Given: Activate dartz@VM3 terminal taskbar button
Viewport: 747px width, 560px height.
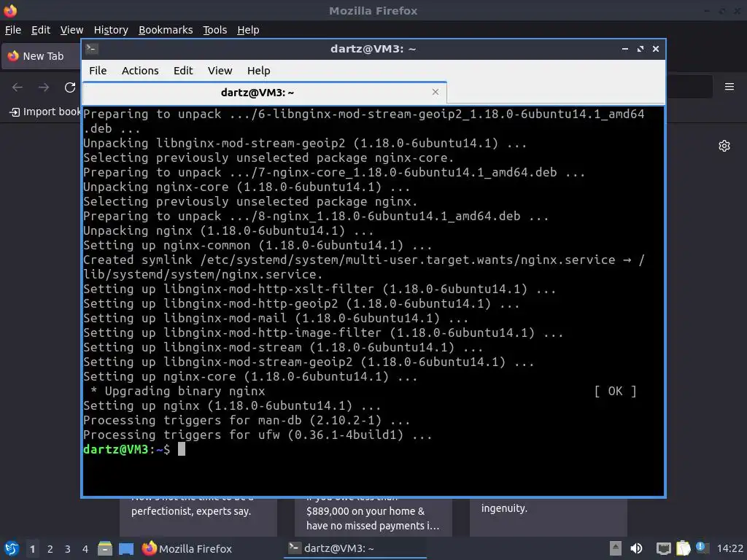Looking at the screenshot, I should 355,548.
